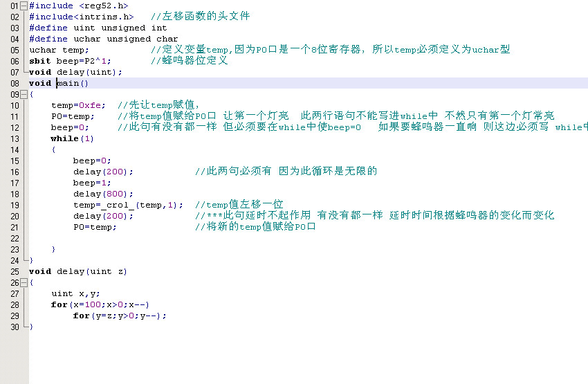Click 'delay(200);' on line 20
This screenshot has width=588, height=384.
103,216
